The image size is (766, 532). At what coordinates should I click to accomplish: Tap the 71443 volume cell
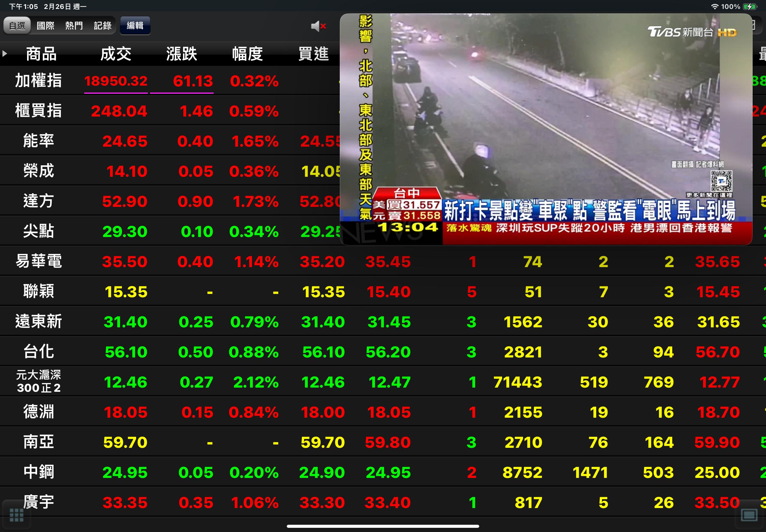click(518, 382)
